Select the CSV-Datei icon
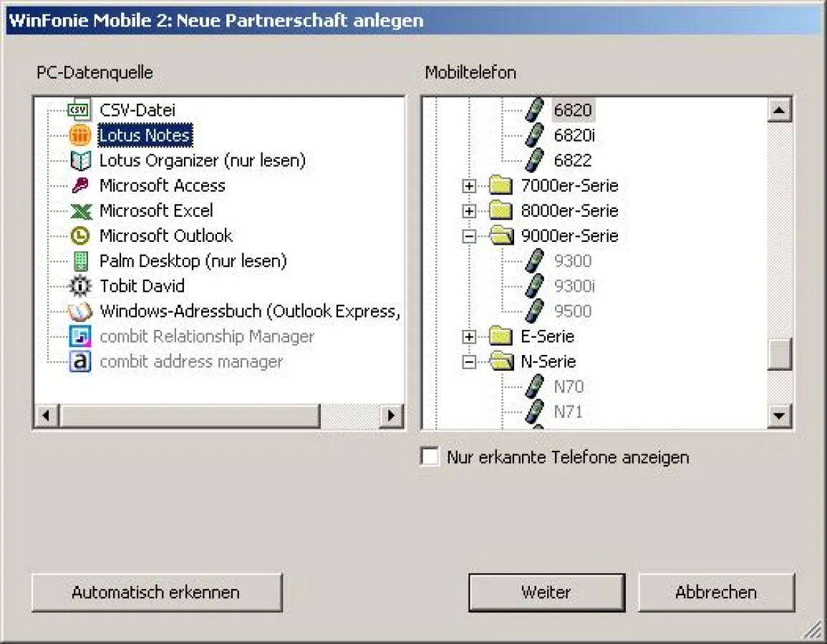The image size is (827, 644). (x=79, y=109)
